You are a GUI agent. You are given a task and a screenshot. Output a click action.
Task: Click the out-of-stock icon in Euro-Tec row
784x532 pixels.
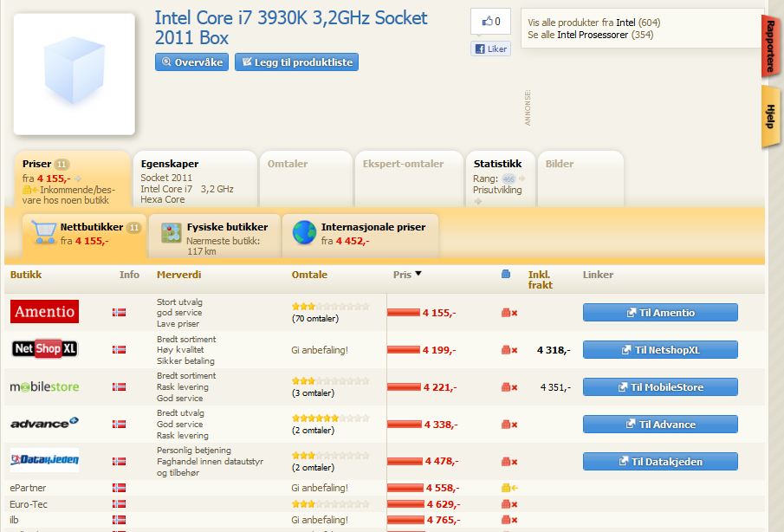coord(509,504)
